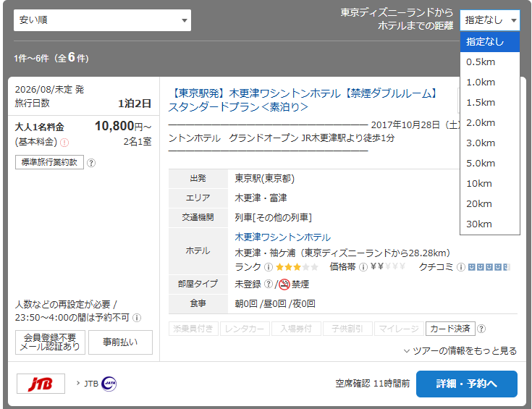Image resolution: width=532 pixels, height=409 pixels.
Task: Click the help icon beside カード決済
Action: point(481,329)
